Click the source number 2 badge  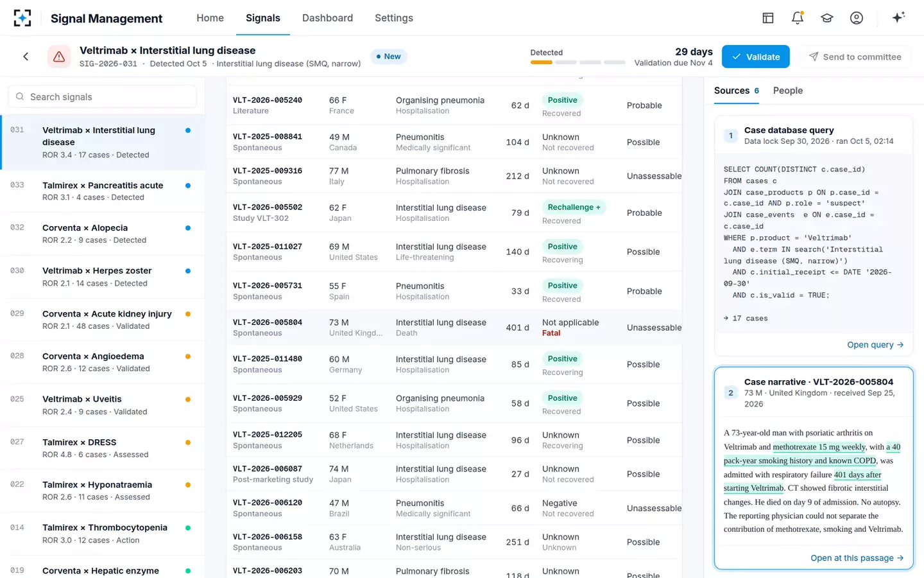coord(731,392)
